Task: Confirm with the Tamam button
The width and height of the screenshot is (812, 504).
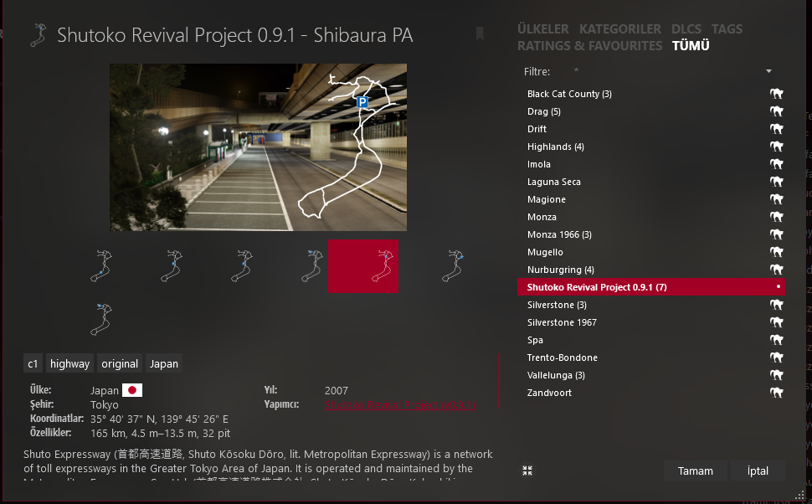Action: (695, 471)
